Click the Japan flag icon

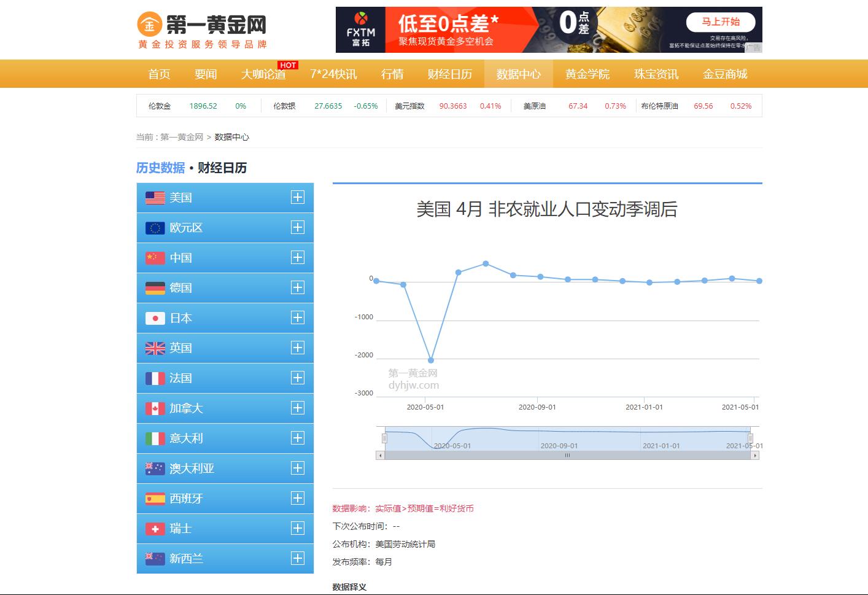(155, 318)
